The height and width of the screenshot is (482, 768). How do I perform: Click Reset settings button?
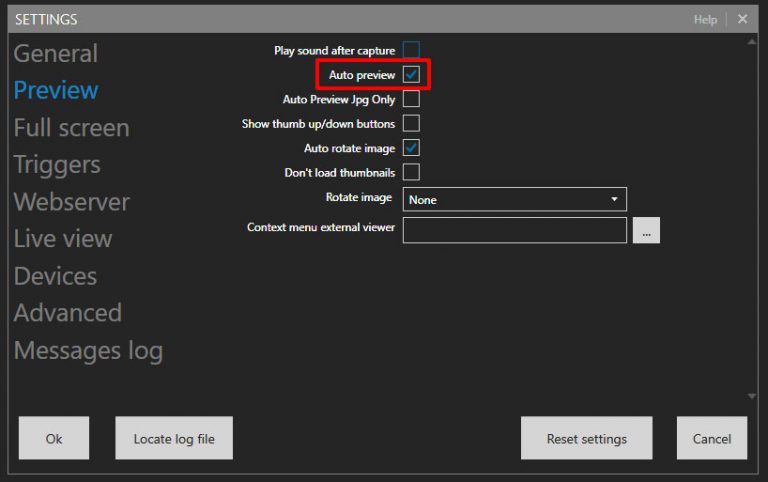586,438
